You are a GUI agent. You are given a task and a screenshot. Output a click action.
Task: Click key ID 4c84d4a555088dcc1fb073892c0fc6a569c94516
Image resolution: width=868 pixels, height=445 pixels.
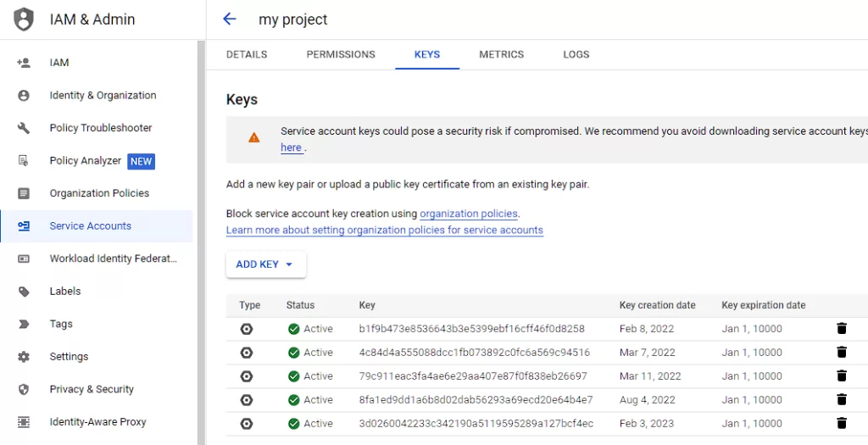pyautogui.click(x=475, y=353)
